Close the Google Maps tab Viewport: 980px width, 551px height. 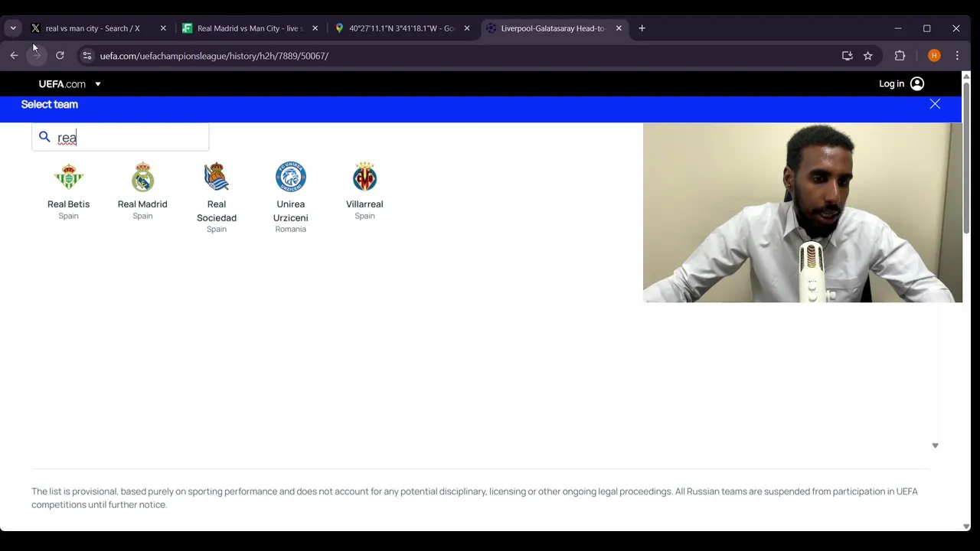click(467, 28)
